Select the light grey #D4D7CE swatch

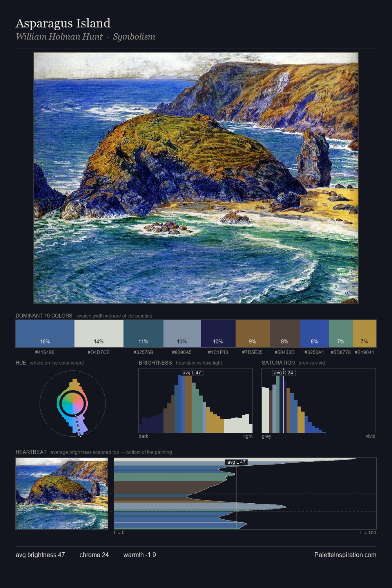pos(99,334)
